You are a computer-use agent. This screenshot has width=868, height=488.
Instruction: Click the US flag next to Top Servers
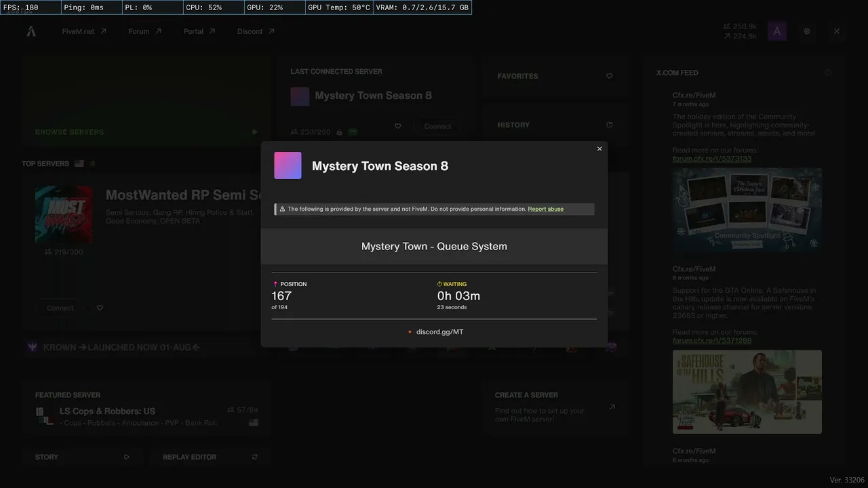79,163
